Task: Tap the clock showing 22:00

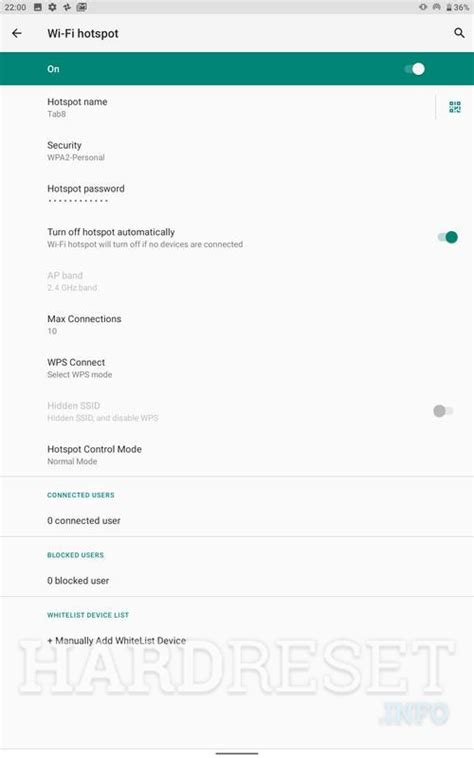Action: [15, 7]
